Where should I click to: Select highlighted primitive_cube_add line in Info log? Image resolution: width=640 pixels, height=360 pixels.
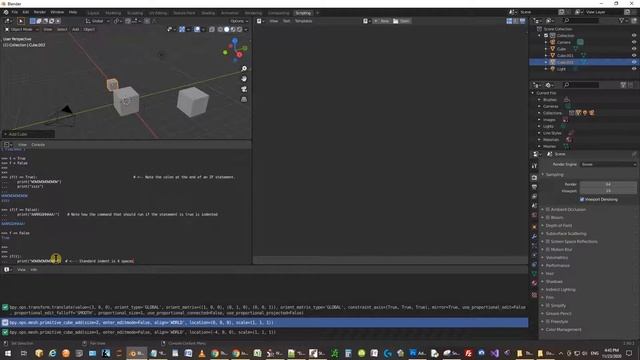[x=264, y=322]
